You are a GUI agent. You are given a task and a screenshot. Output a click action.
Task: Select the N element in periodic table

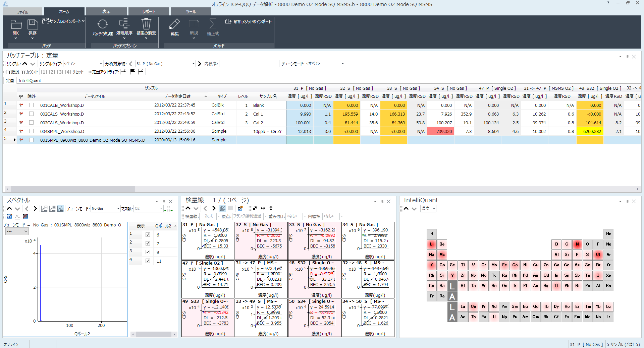click(x=577, y=244)
